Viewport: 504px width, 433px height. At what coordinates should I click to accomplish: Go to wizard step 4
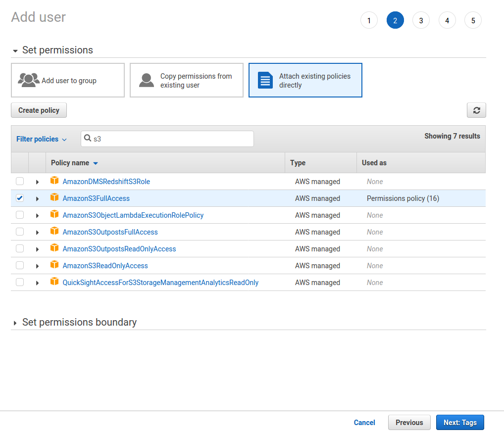(x=447, y=20)
